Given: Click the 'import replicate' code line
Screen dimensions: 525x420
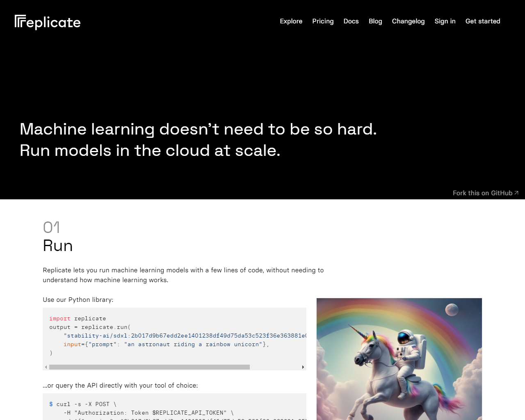Looking at the screenshot, I should pyautogui.click(x=78, y=319).
